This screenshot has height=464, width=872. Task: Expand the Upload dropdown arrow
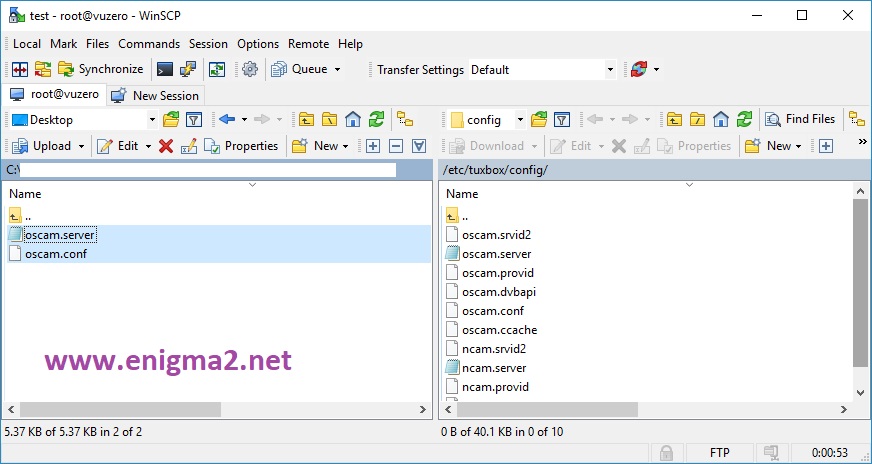pyautogui.click(x=81, y=146)
